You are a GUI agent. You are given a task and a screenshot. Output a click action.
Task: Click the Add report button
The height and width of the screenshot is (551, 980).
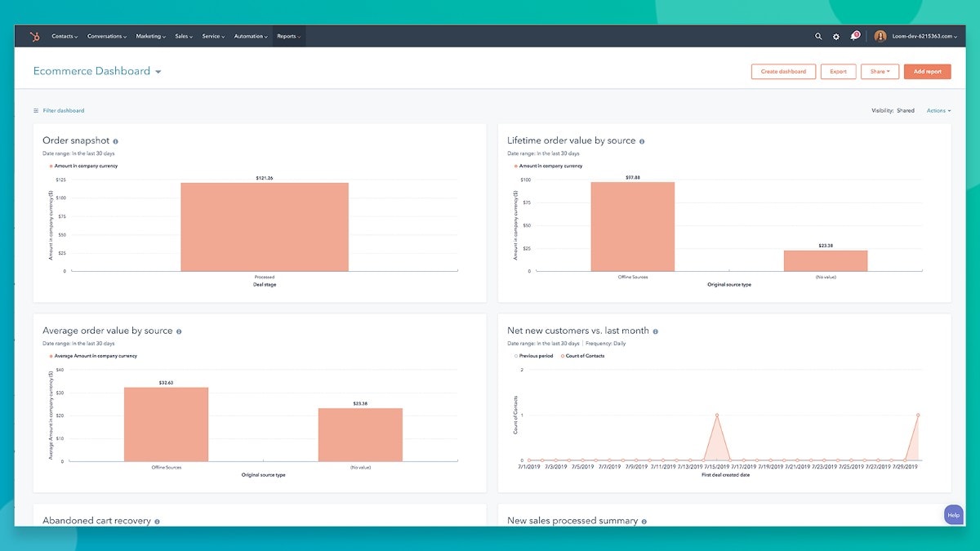pyautogui.click(x=927, y=72)
